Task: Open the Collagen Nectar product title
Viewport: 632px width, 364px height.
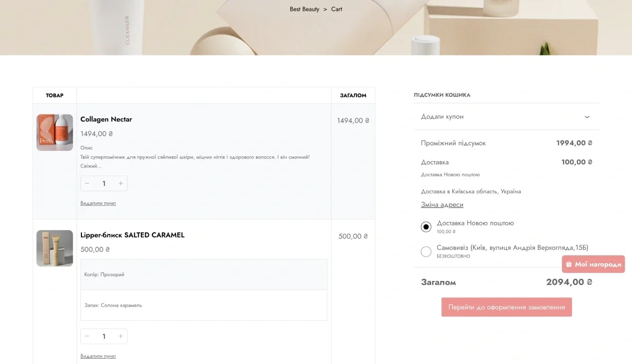Action: click(106, 119)
